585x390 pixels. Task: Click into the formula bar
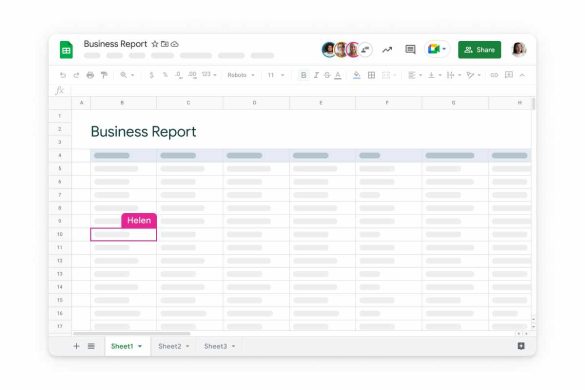click(x=302, y=90)
